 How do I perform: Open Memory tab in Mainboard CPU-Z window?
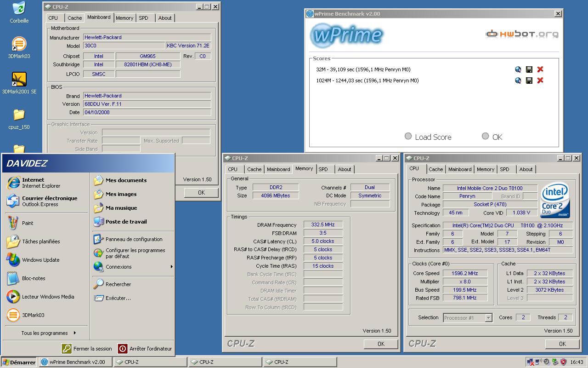[124, 18]
